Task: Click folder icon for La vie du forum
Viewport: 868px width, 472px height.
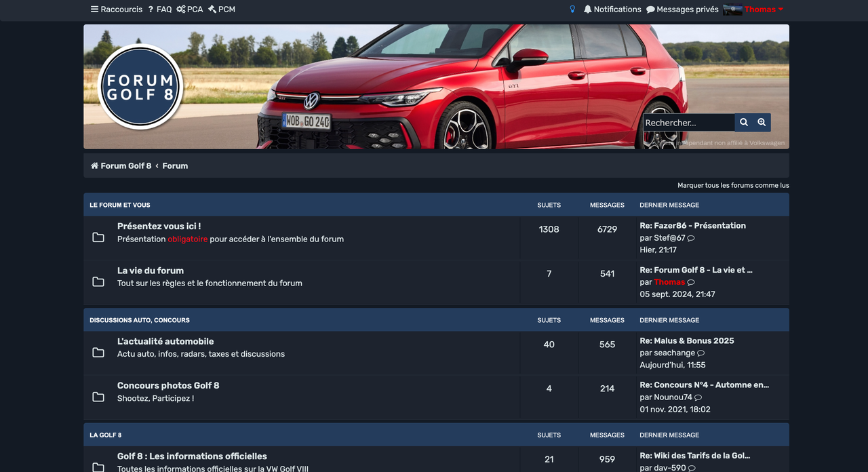Action: click(x=98, y=281)
